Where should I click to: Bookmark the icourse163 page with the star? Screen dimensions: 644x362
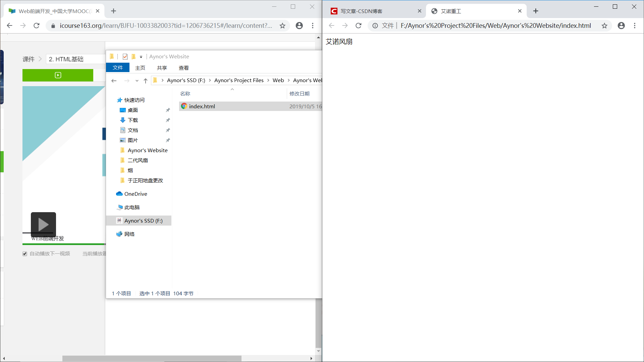point(282,25)
